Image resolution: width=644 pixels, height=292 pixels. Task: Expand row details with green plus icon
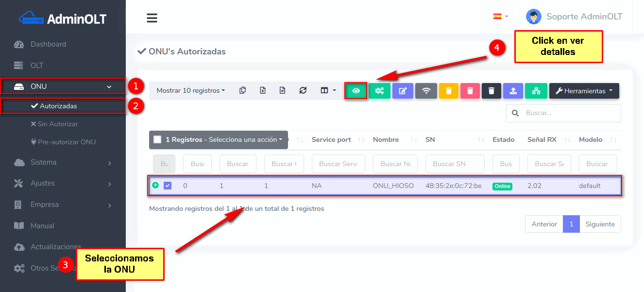155,185
